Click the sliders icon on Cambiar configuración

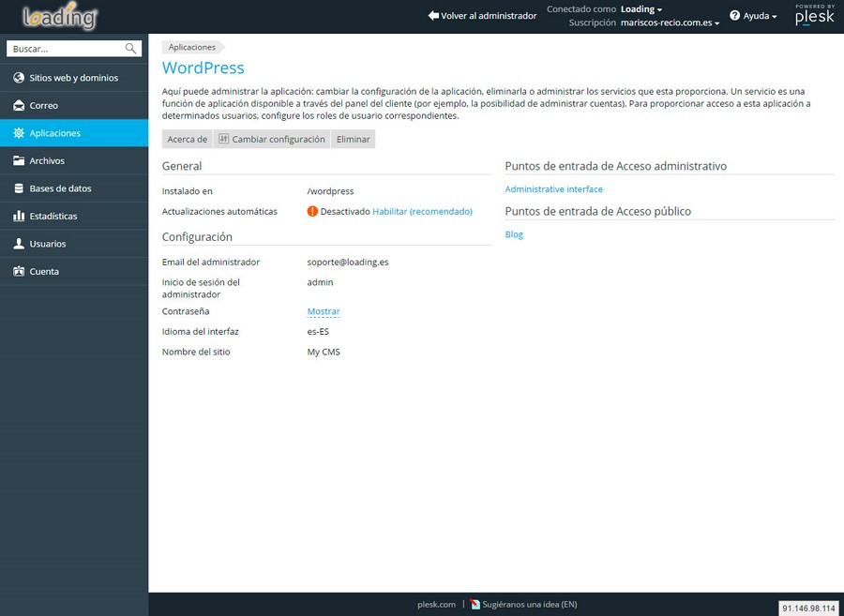(224, 139)
